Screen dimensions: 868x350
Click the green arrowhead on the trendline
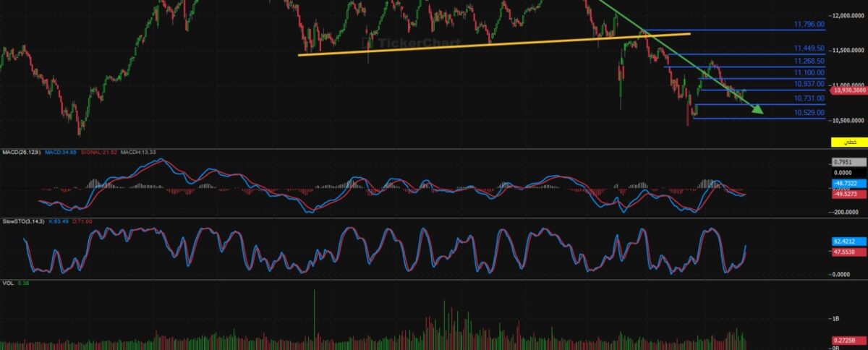point(756,110)
